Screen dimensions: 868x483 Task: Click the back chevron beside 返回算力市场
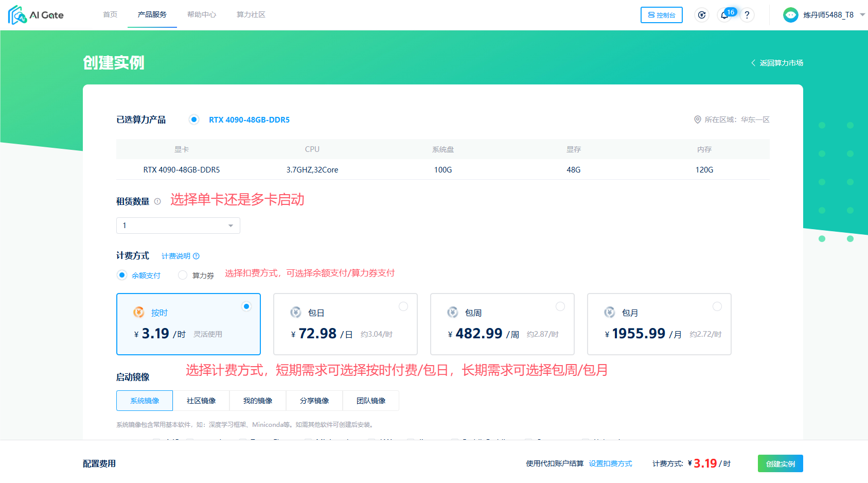(753, 63)
